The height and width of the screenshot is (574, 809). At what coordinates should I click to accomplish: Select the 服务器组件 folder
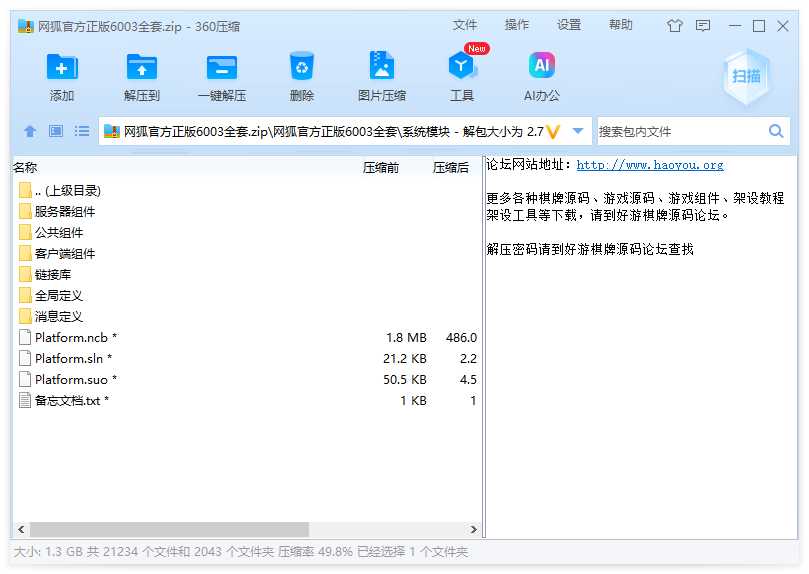coord(247,211)
